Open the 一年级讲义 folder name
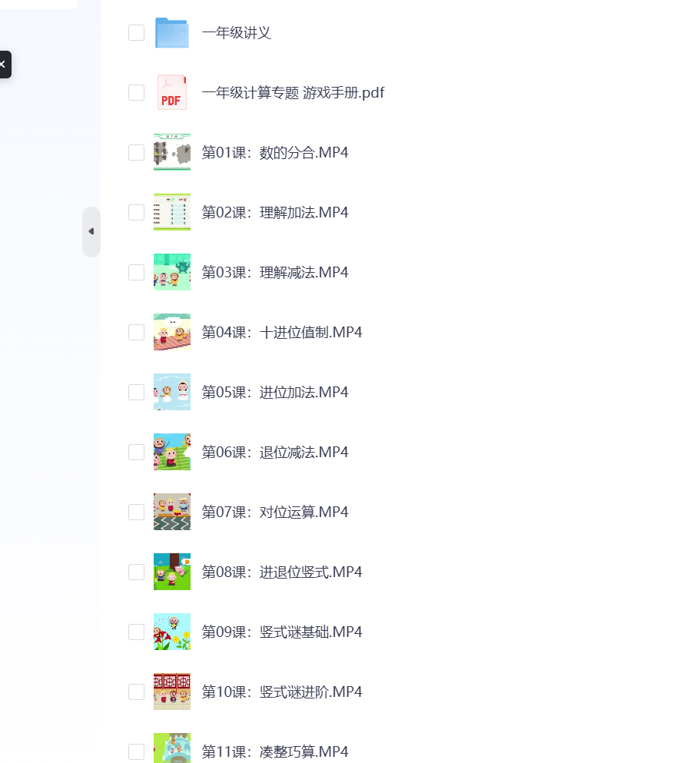The image size is (700, 763). coord(237,32)
